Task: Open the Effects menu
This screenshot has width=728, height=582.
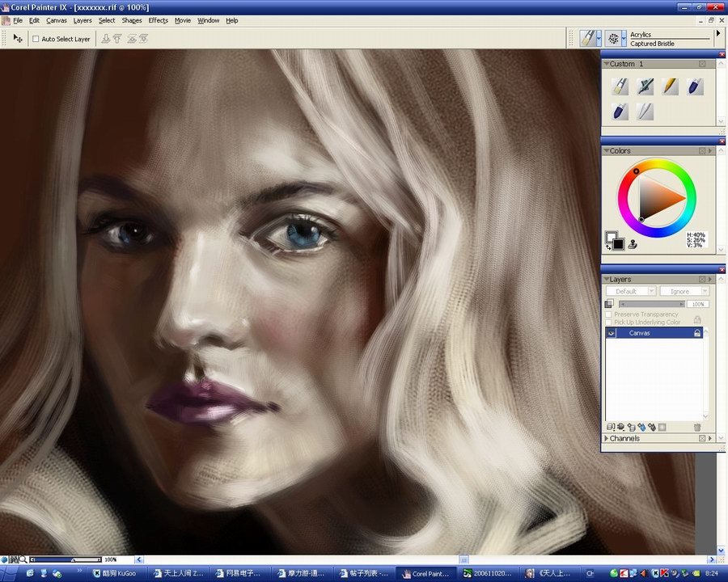Action: coord(159,20)
